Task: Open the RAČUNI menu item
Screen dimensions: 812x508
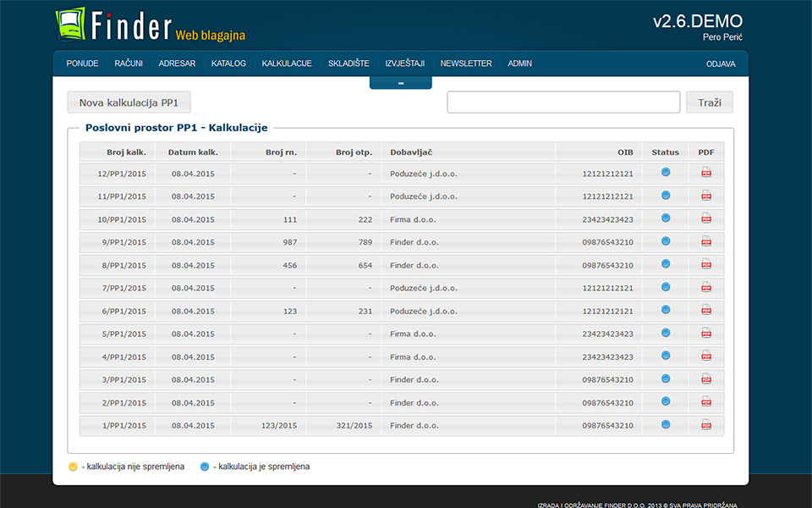Action: click(x=129, y=63)
